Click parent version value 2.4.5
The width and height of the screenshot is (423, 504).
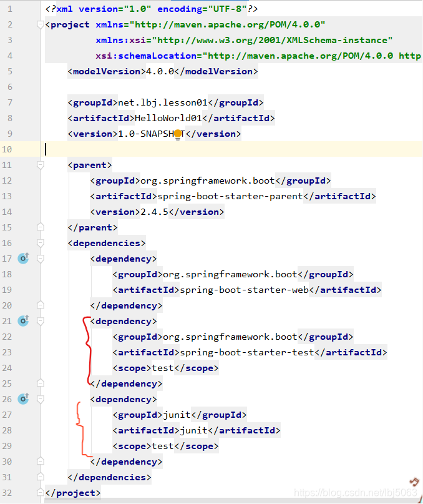155,212
